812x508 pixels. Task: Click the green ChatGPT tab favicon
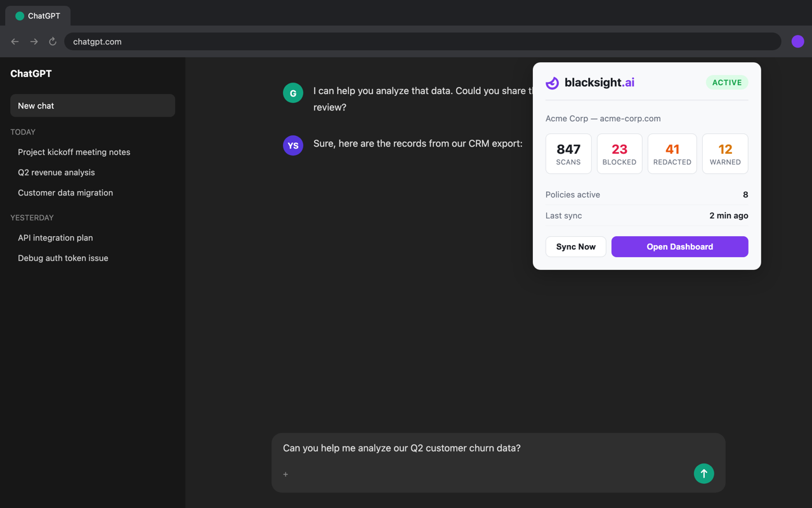[x=20, y=16]
